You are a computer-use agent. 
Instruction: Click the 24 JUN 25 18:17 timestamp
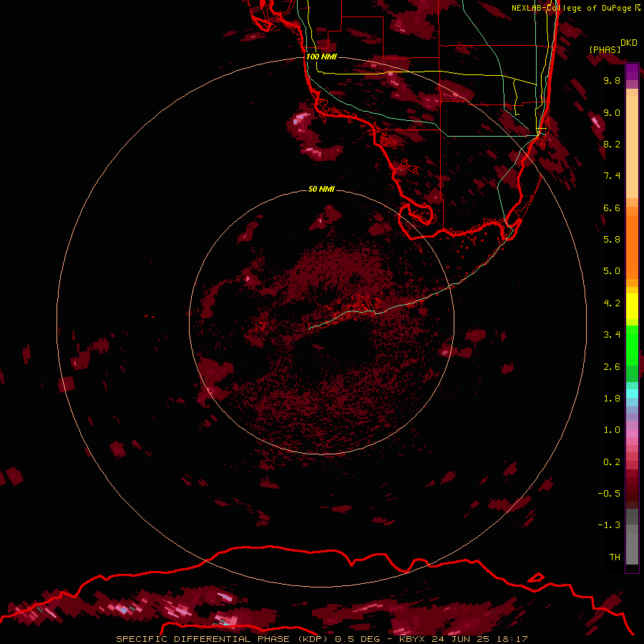[479, 639]
